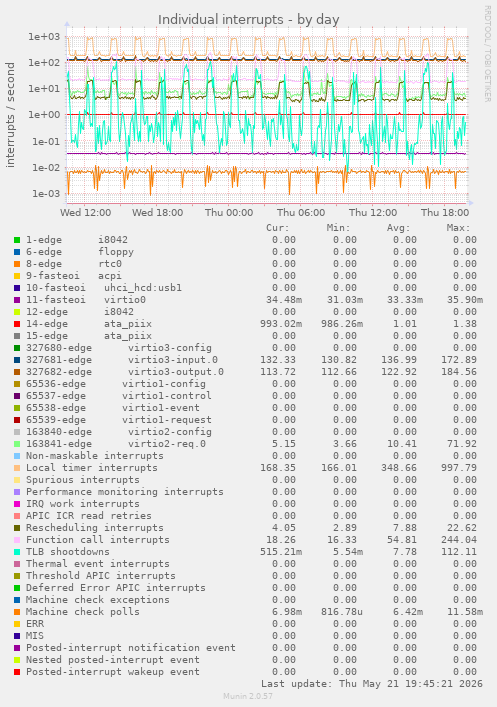Click the Last update timestamp text

click(x=372, y=684)
